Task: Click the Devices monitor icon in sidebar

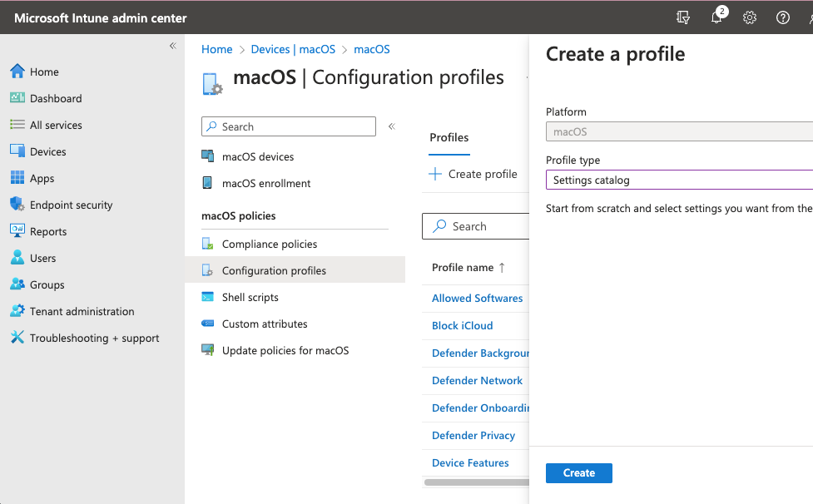Action: 17,151
